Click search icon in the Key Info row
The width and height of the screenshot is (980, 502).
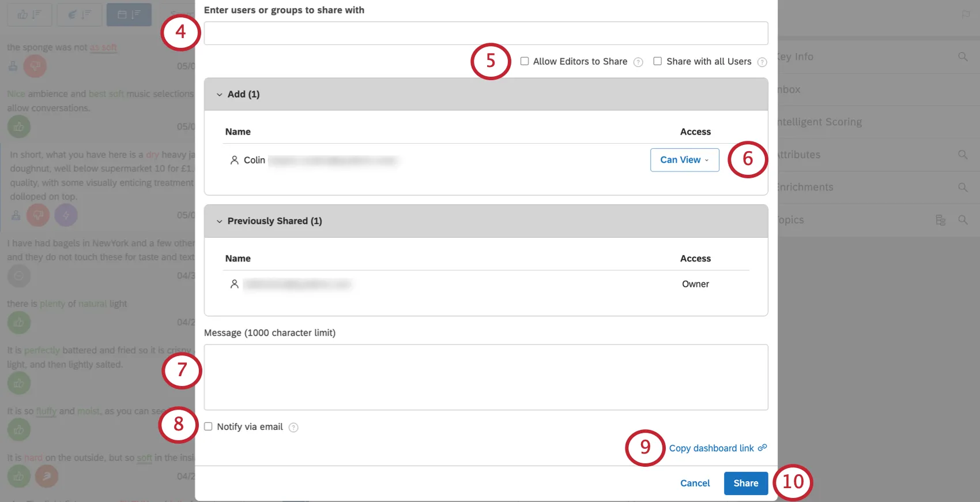click(963, 57)
